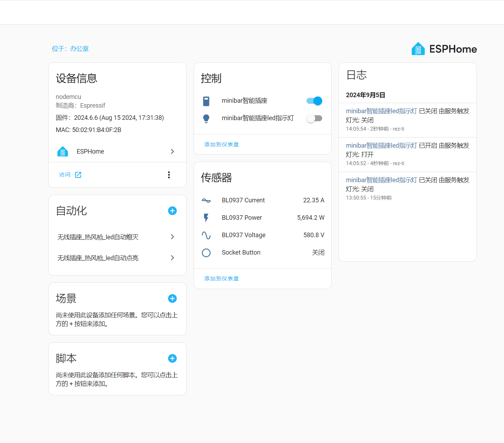The width and height of the screenshot is (504, 443).
Task: Expand the ESPHome integration row chevron
Action: (172, 151)
